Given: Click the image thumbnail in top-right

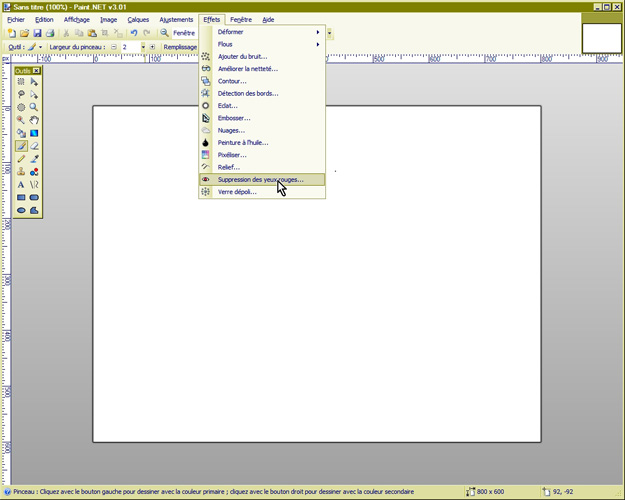Looking at the screenshot, I should pyautogui.click(x=601, y=37).
